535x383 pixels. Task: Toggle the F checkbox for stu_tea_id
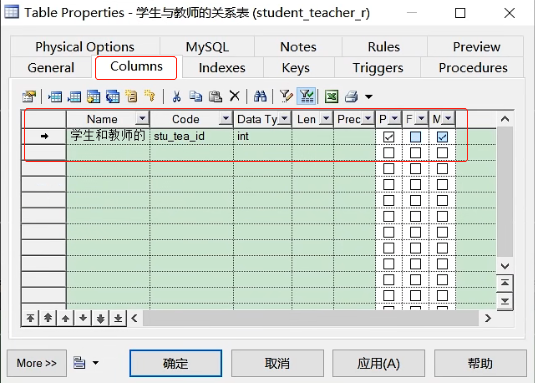point(415,137)
